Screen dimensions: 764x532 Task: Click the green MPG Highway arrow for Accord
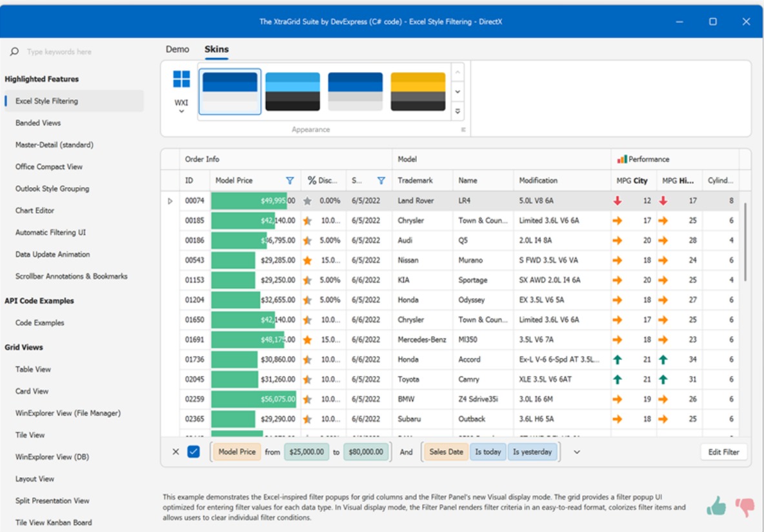tap(663, 360)
